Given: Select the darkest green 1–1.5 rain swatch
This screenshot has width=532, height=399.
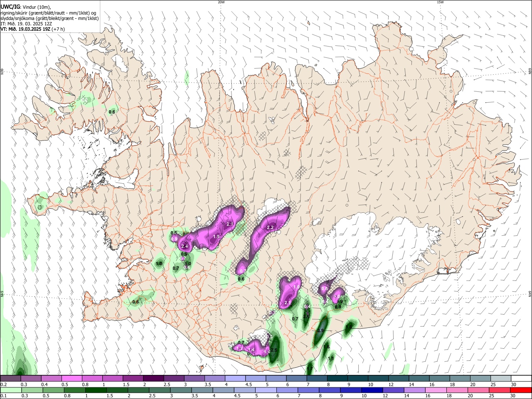Looking at the screenshot, I should (96, 390).
